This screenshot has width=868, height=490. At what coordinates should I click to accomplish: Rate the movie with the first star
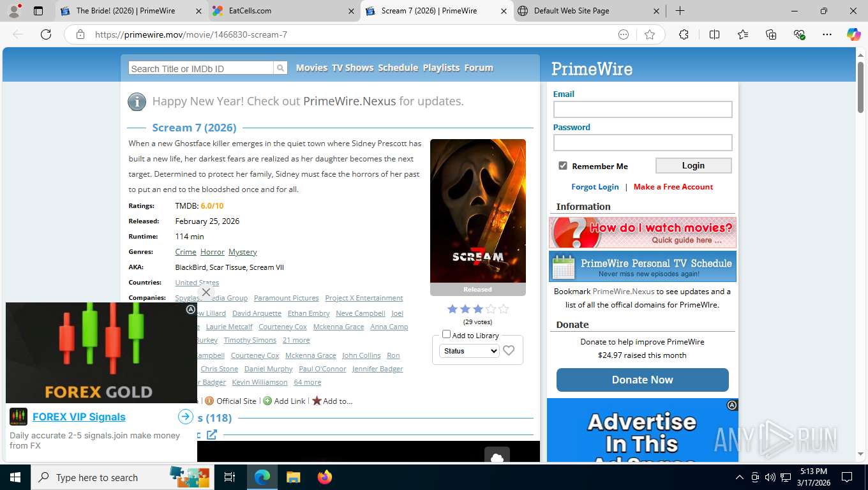[453, 309]
